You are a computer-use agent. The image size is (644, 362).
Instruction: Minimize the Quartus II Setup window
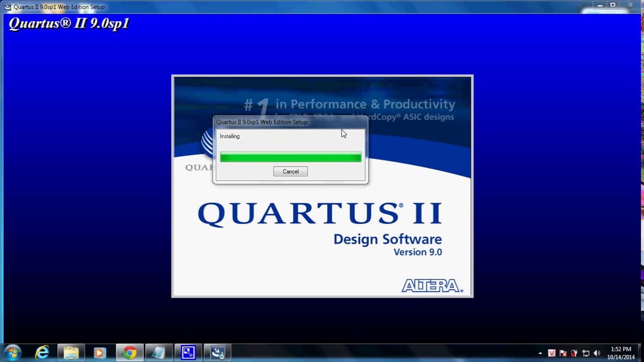pos(600,6)
